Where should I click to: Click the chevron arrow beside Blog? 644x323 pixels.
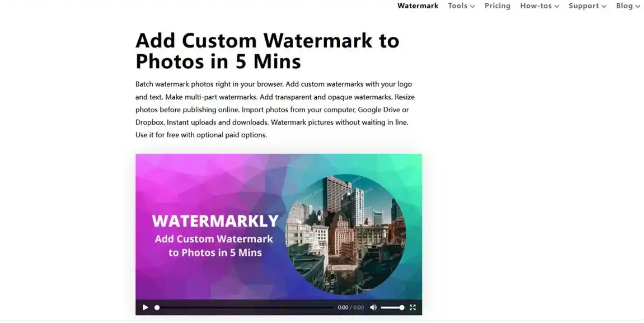[x=638, y=6]
